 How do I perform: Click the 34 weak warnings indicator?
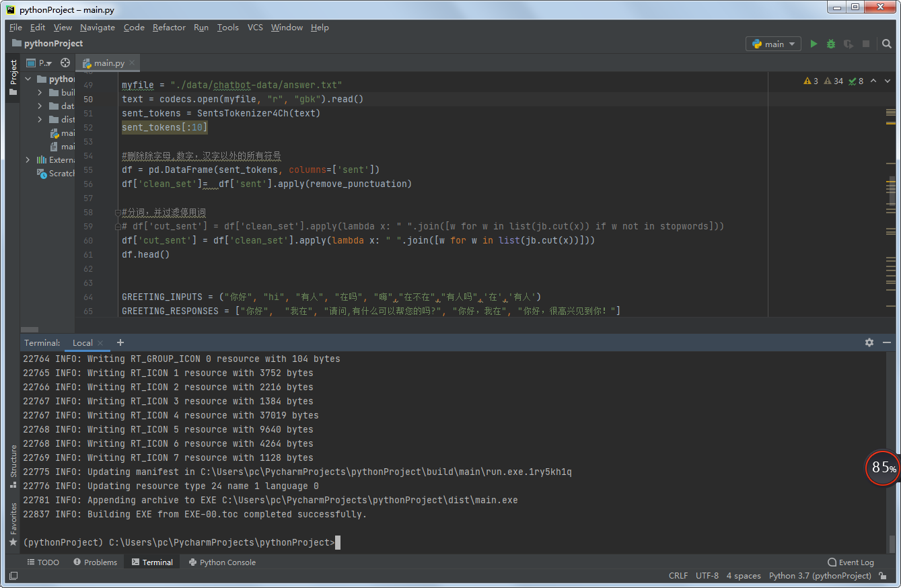(833, 81)
